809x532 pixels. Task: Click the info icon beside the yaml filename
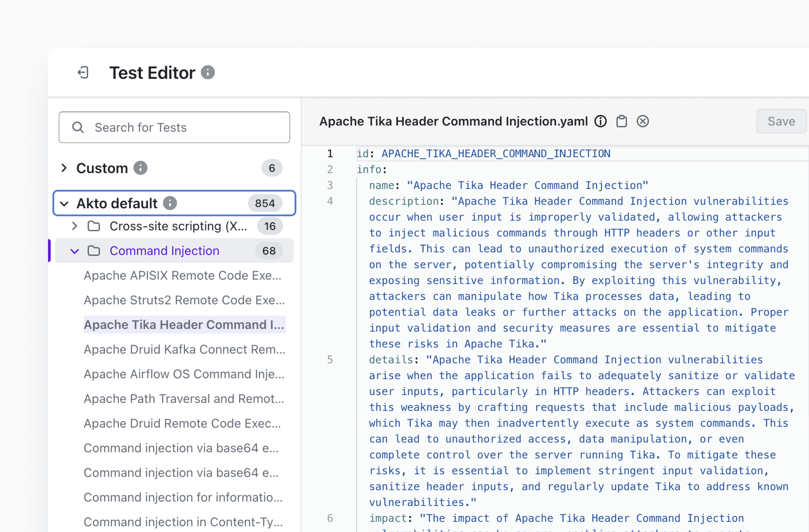(x=601, y=121)
